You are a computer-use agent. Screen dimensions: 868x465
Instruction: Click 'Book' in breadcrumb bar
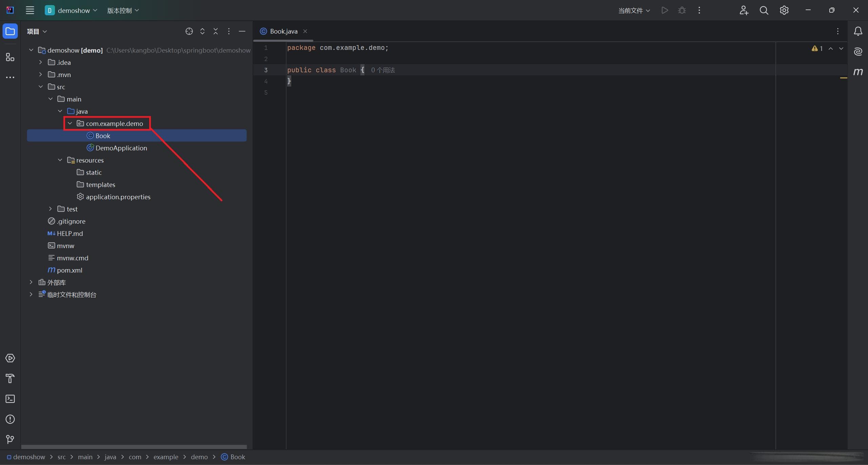click(x=233, y=457)
